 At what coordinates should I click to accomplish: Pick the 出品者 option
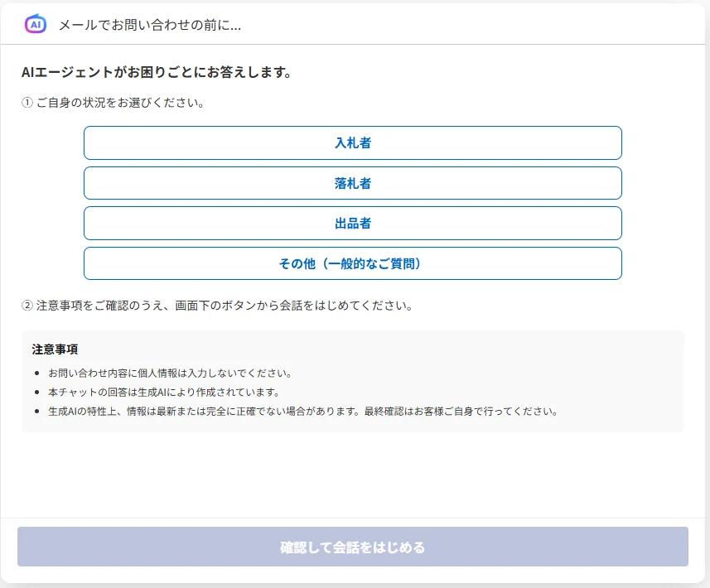pos(353,223)
